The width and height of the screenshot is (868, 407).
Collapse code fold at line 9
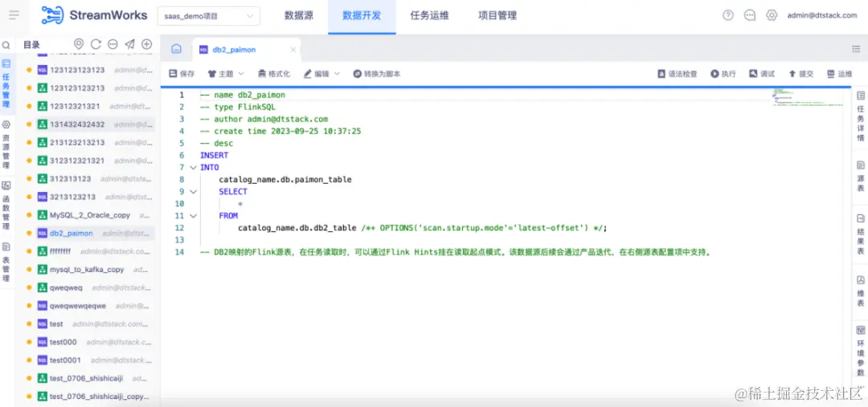[x=192, y=192]
